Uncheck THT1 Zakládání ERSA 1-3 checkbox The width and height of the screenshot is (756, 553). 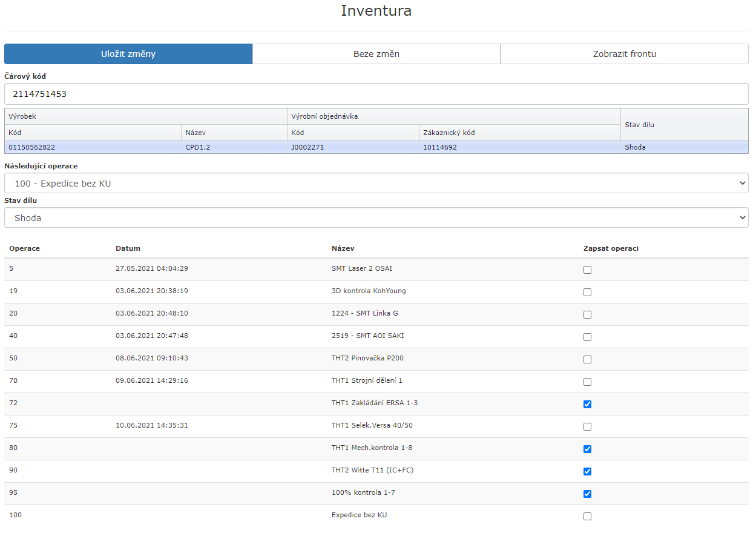click(x=587, y=405)
